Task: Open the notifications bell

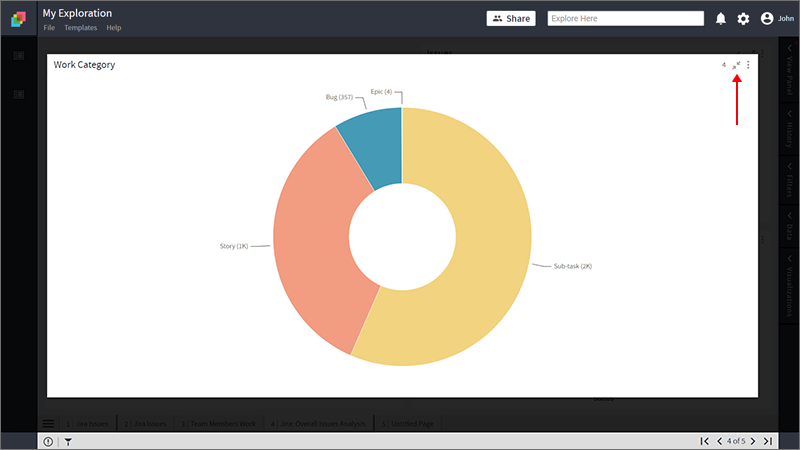Action: coord(720,19)
